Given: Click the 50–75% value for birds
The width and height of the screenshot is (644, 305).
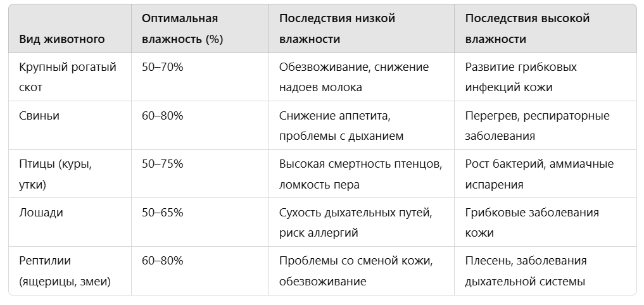Looking at the screenshot, I should (x=162, y=164).
